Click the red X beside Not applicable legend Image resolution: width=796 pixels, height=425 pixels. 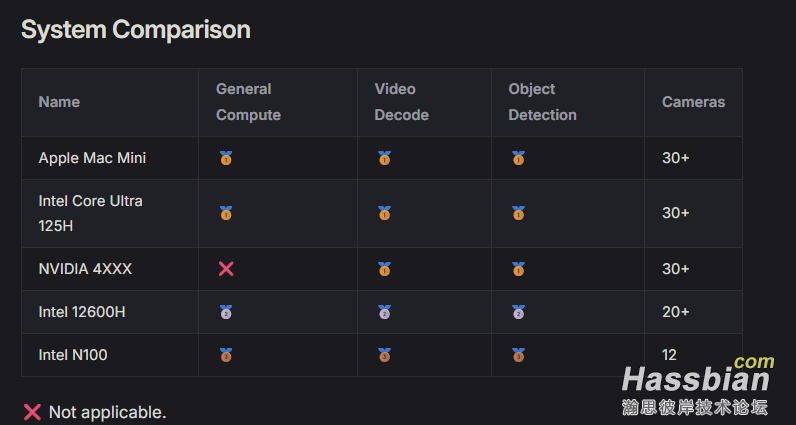32,412
